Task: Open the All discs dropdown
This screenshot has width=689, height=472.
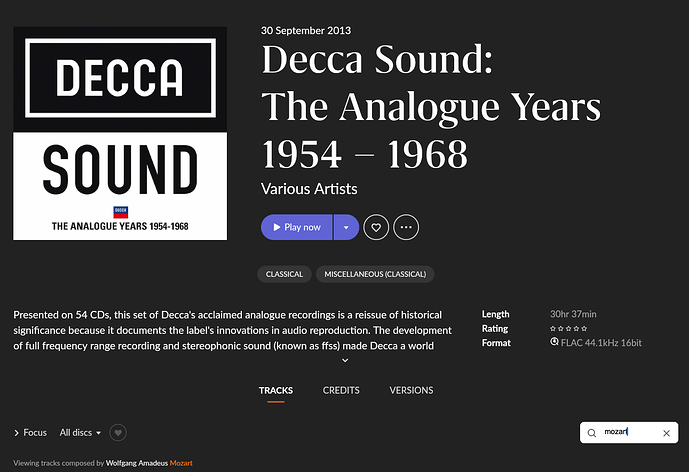Action: 80,433
